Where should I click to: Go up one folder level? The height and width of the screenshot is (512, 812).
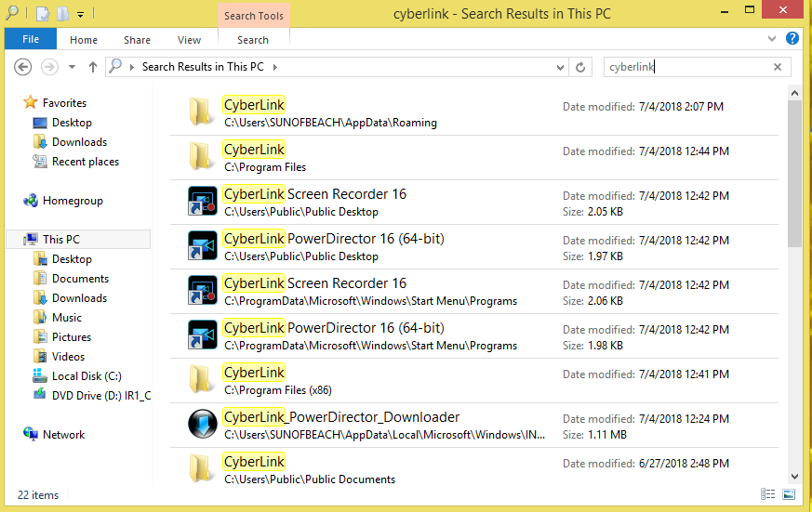pos(93,67)
